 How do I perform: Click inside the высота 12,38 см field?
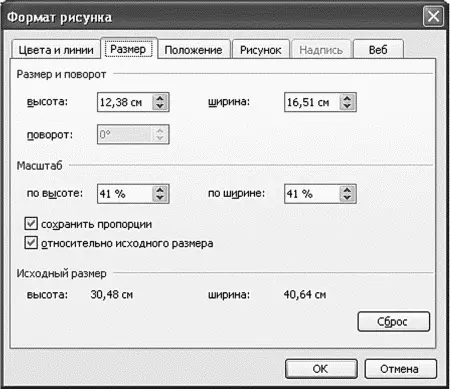click(125, 102)
